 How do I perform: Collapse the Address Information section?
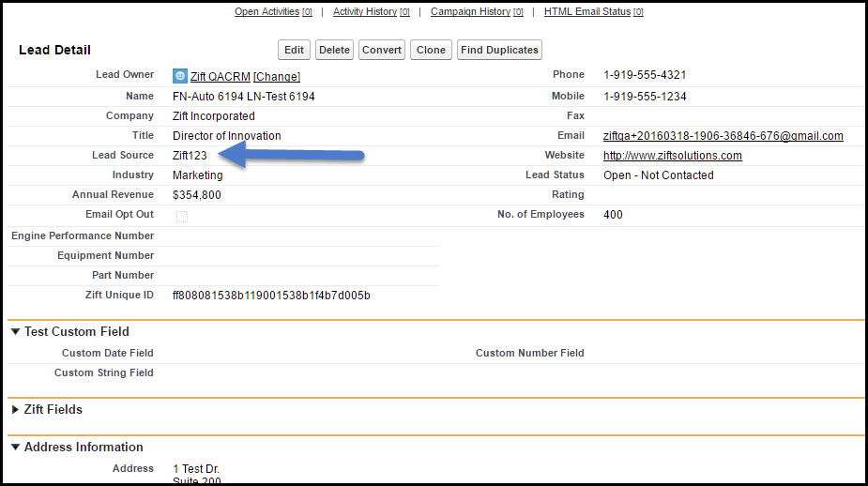pyautogui.click(x=15, y=448)
